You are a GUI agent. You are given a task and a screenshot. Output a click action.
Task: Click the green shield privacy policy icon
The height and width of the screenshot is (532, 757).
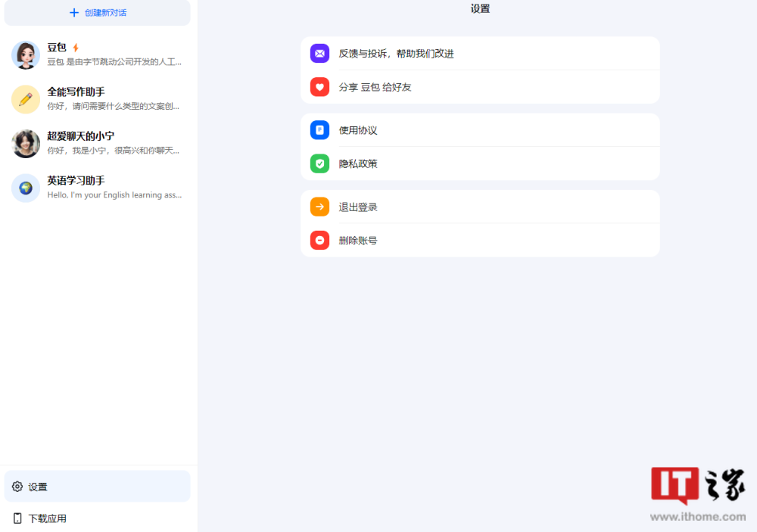coord(319,163)
